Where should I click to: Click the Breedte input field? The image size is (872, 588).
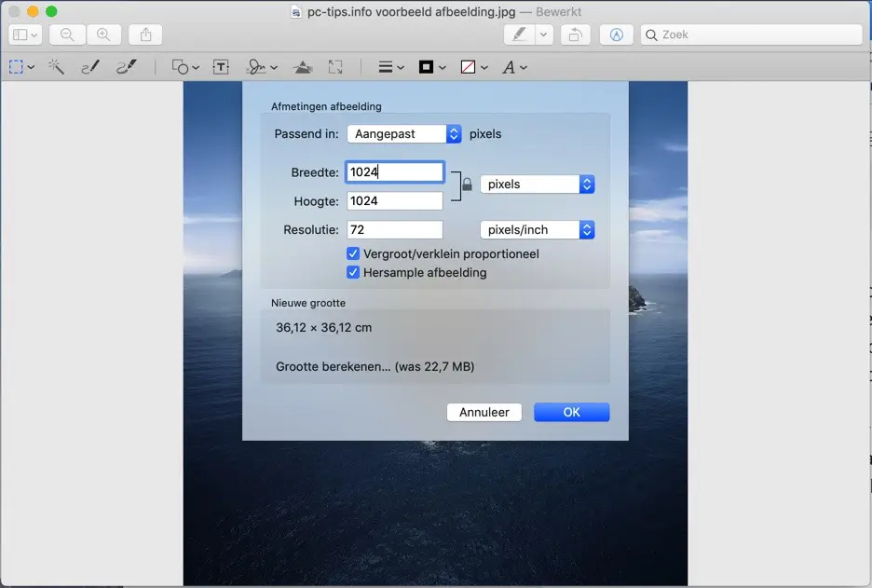395,171
